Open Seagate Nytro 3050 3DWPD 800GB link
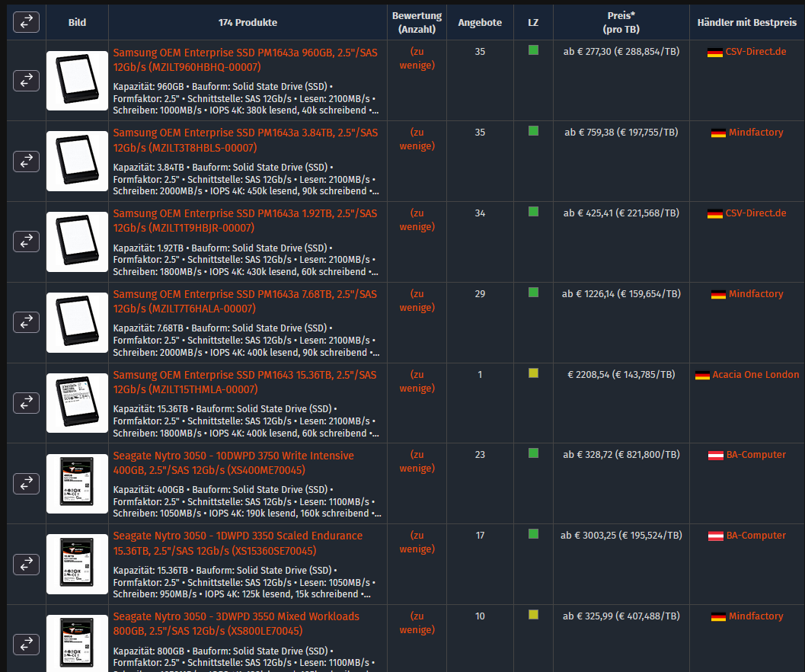805x672 pixels. pos(236,623)
